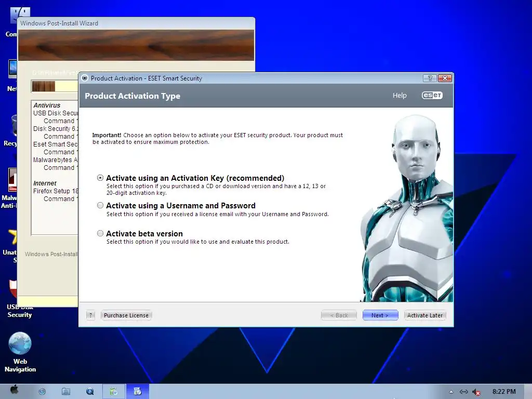Screen dimensions: 532x399
Task: Click the Next button
Action: [x=380, y=315]
